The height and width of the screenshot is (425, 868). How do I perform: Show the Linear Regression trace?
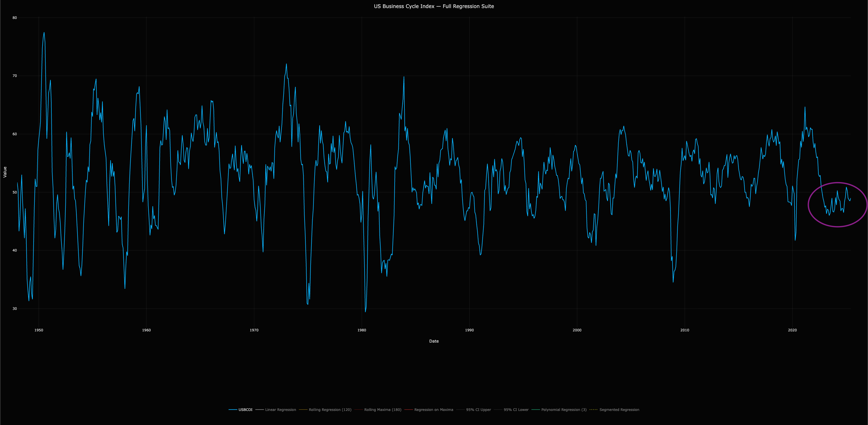click(276, 409)
